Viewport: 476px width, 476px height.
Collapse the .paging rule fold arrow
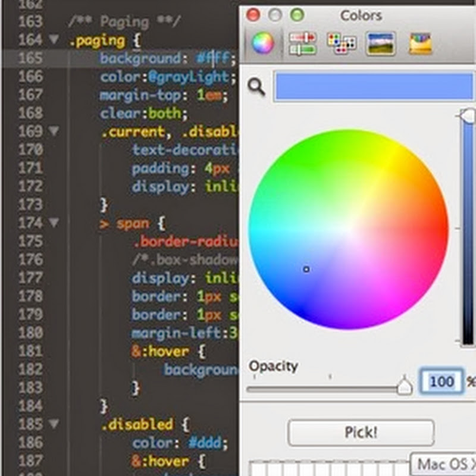point(54,40)
